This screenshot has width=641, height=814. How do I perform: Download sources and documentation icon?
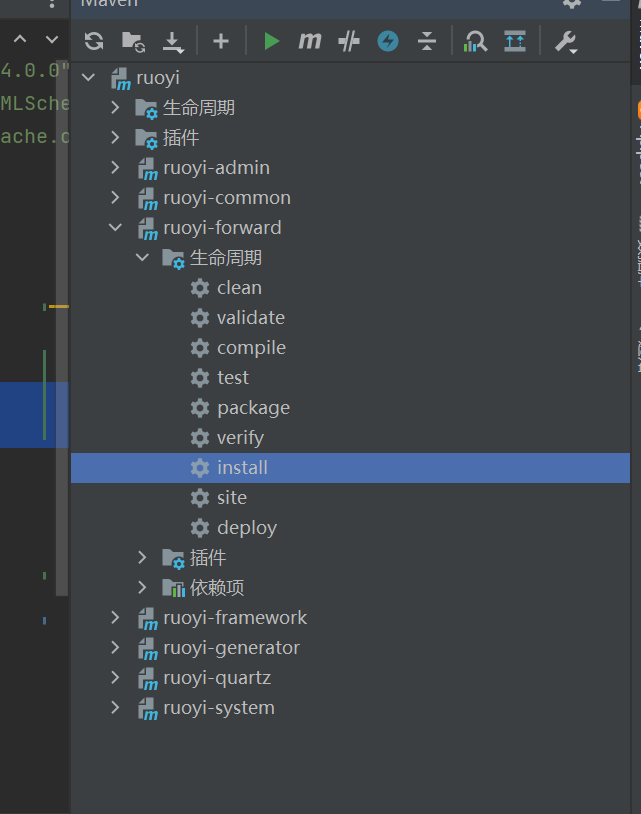(x=173, y=42)
